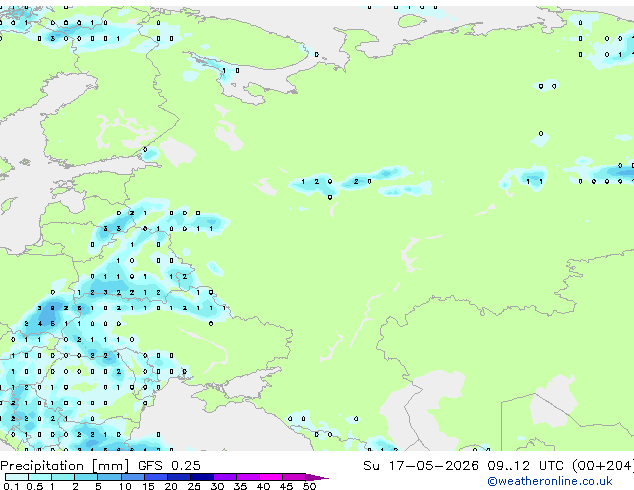Click the purple above-50 legend arrow
634x490 pixels.
click(317, 477)
